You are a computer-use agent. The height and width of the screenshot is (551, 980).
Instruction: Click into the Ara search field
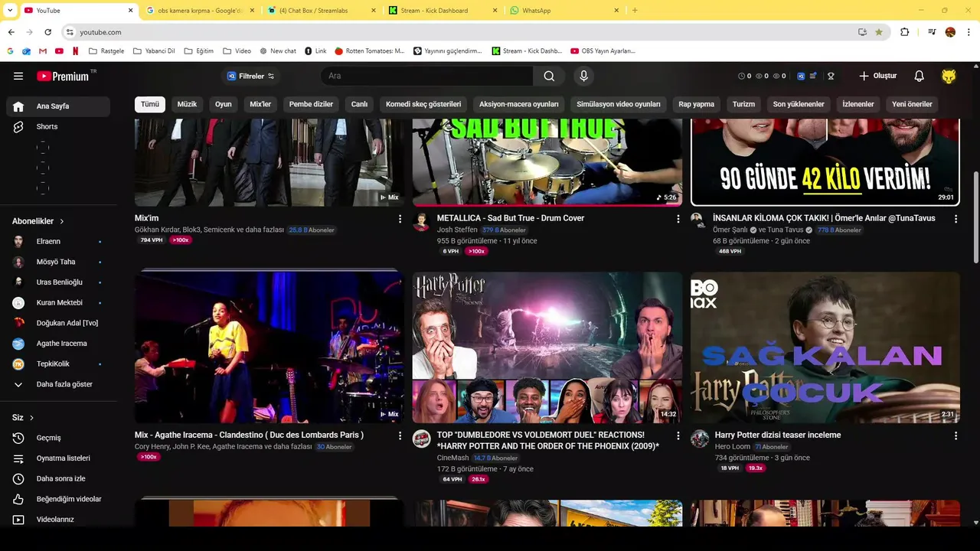(x=427, y=76)
